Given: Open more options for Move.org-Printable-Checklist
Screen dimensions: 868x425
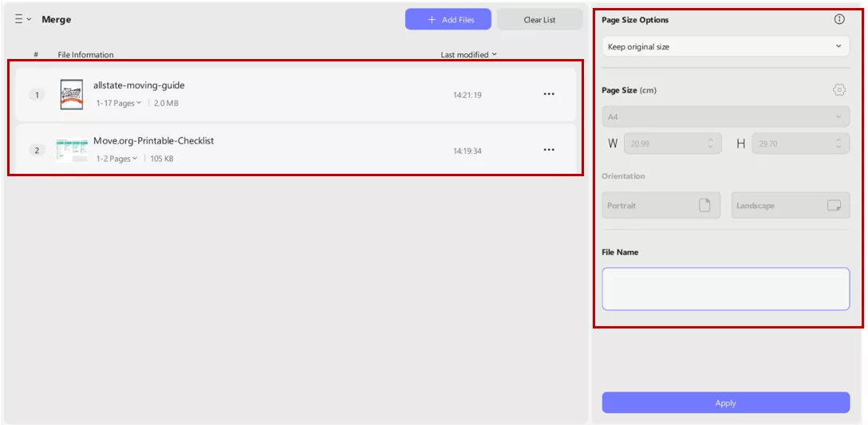Looking at the screenshot, I should coord(549,150).
